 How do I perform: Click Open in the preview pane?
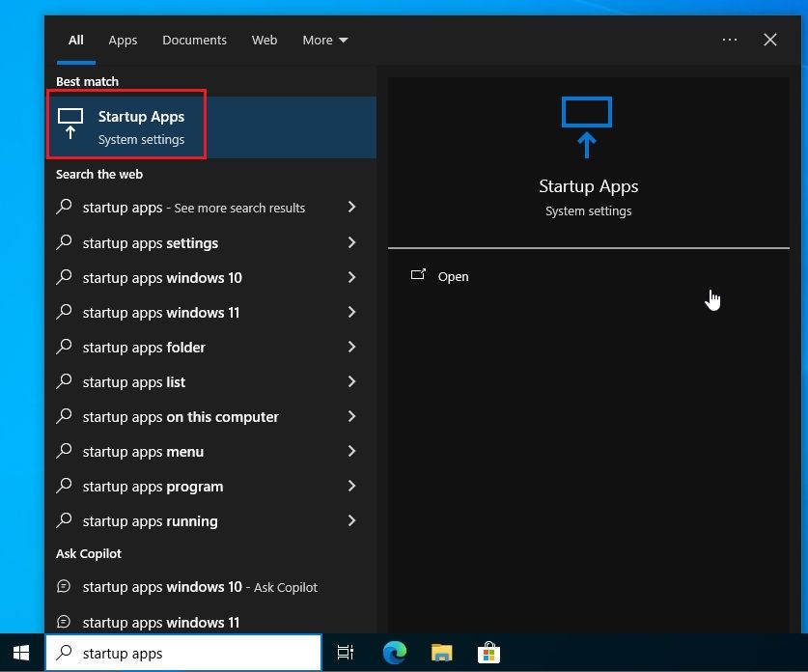[x=452, y=276]
